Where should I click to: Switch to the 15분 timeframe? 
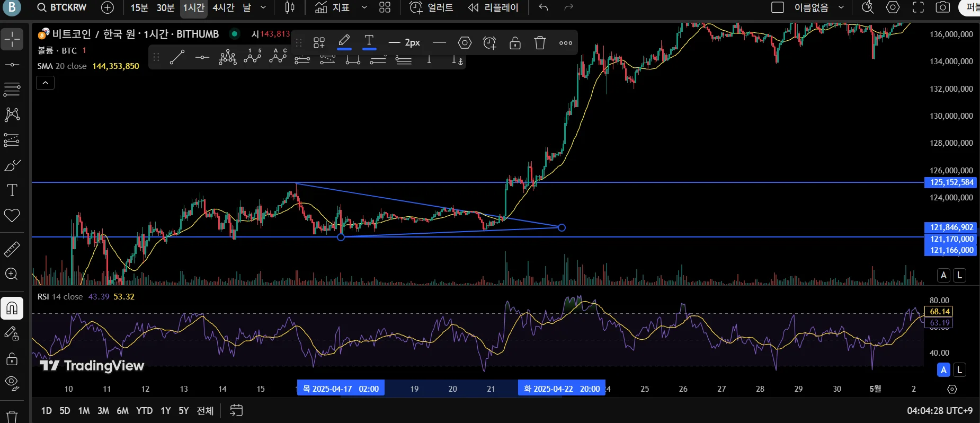tap(139, 7)
